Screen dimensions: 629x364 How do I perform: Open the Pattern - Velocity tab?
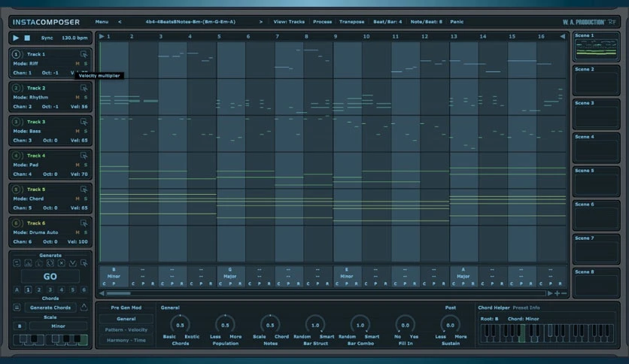tap(126, 329)
